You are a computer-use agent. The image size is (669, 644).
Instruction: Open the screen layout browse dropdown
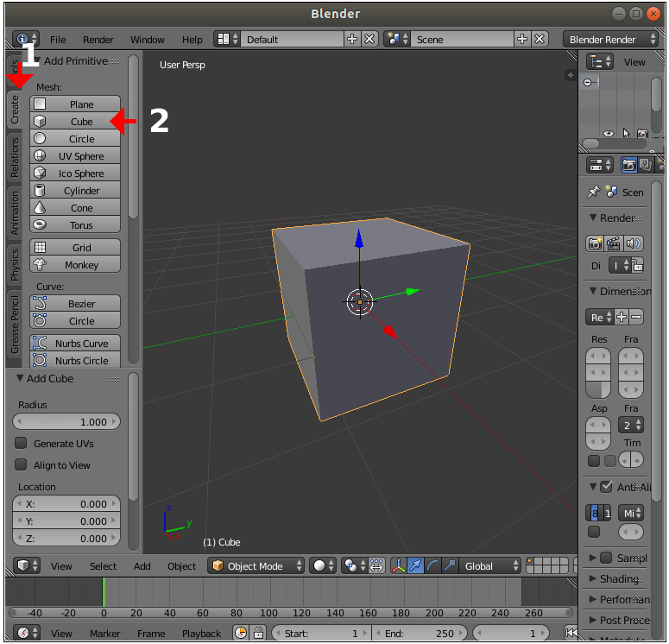point(227,39)
